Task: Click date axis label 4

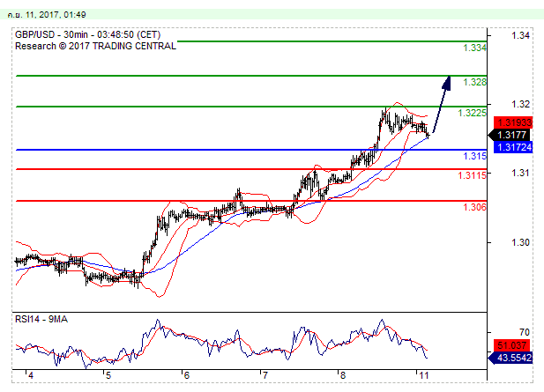Action: coord(31,375)
